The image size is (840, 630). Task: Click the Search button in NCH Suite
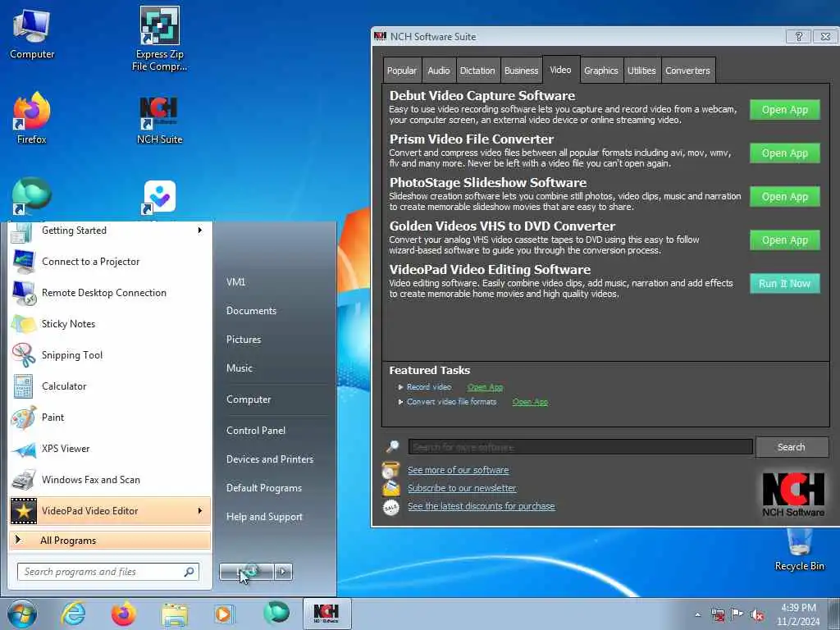click(792, 447)
